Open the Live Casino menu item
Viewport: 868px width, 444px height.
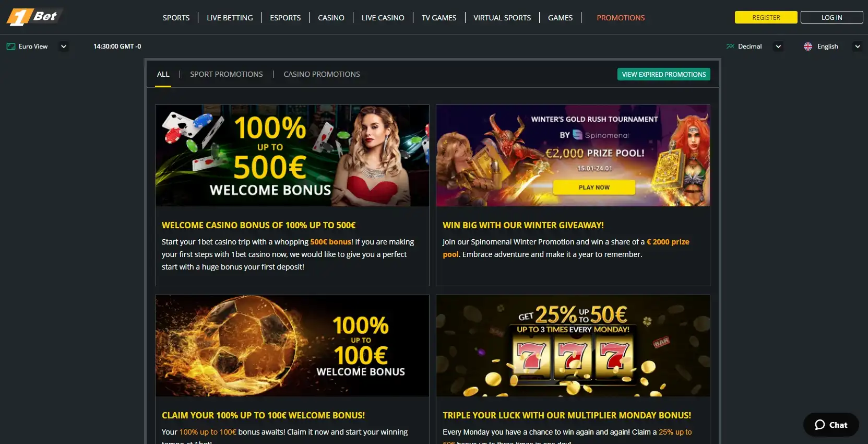tap(383, 18)
